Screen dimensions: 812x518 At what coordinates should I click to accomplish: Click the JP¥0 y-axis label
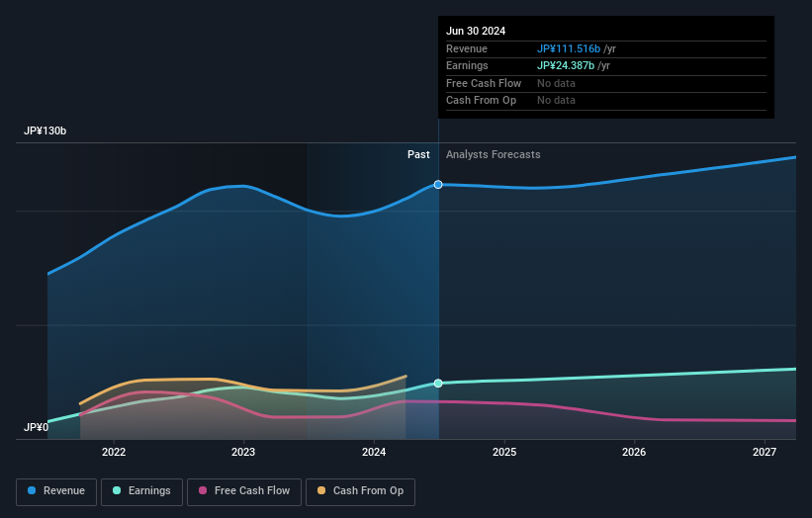37,427
